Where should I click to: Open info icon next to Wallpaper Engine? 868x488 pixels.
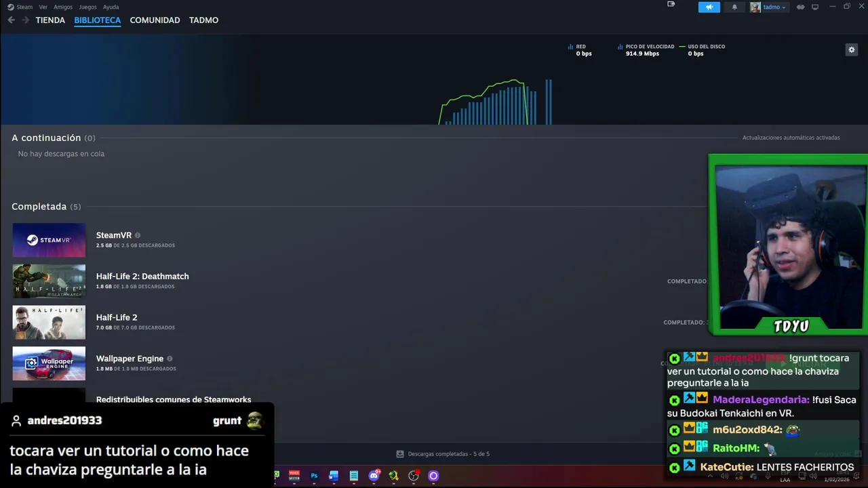coord(170,359)
